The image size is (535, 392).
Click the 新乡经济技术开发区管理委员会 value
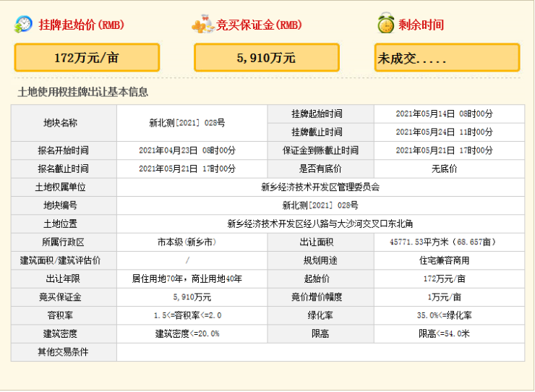tap(321, 187)
